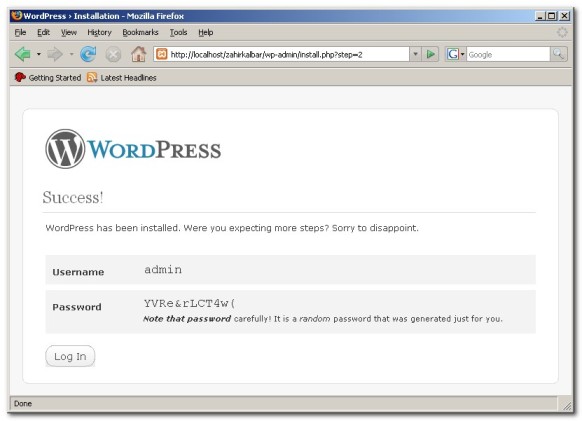Click the search magnifier icon
Screen dimensions: 582x421
(x=558, y=54)
